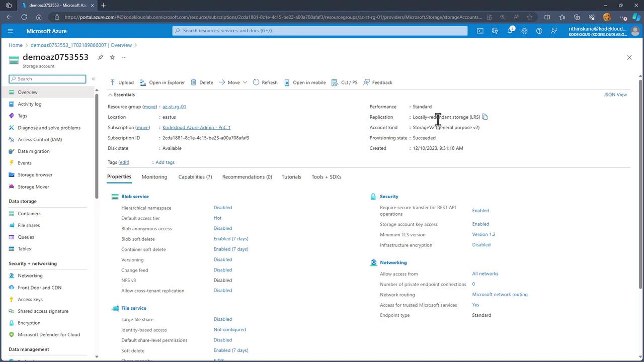Click the sidebar Search box
This screenshot has width=644, height=362.
tap(47, 79)
